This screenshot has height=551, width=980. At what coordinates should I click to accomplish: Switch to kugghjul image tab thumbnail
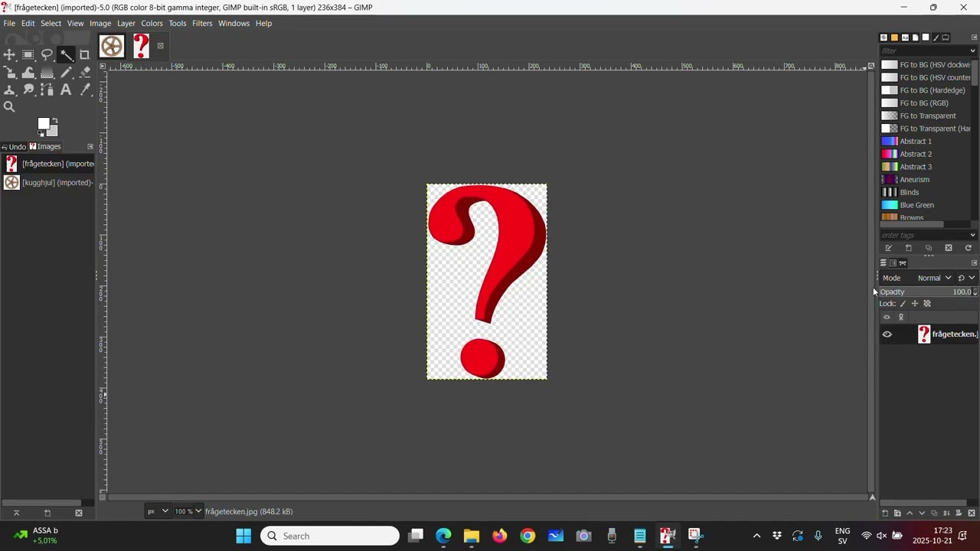click(x=112, y=47)
